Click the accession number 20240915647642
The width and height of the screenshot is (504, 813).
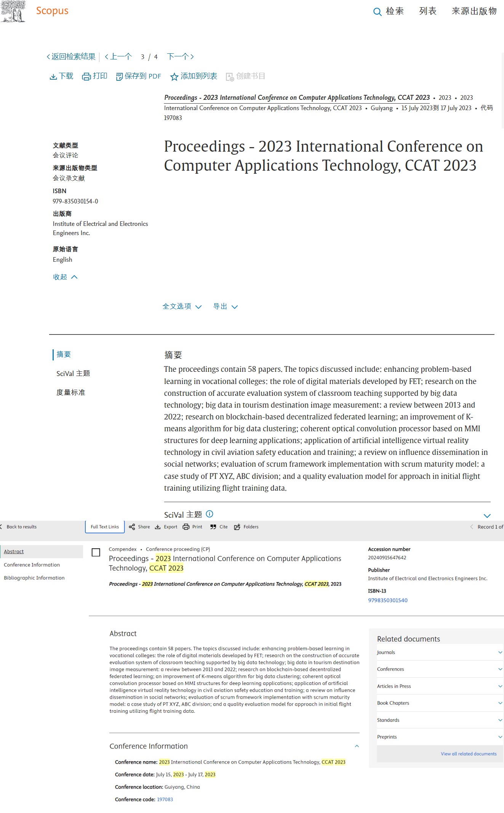coord(387,557)
